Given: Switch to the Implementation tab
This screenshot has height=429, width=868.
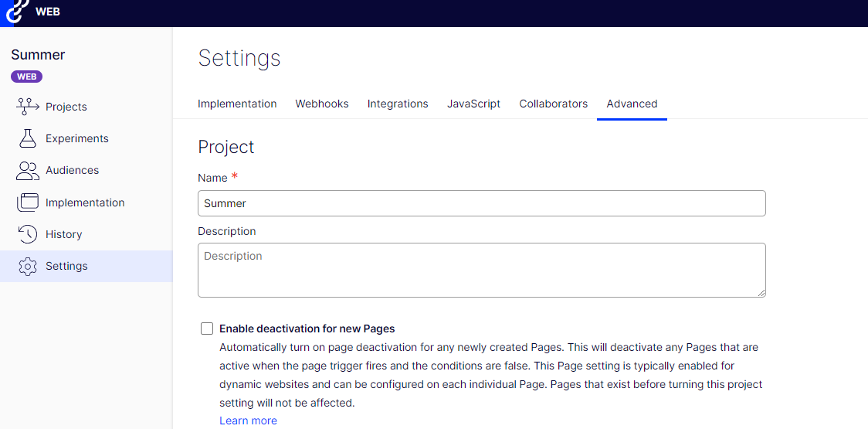Looking at the screenshot, I should coord(237,104).
